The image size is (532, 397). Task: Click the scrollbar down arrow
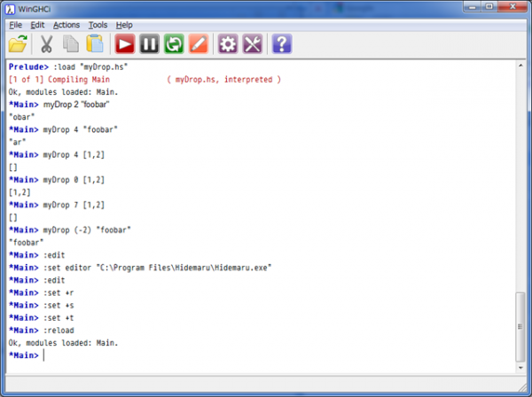(x=520, y=367)
